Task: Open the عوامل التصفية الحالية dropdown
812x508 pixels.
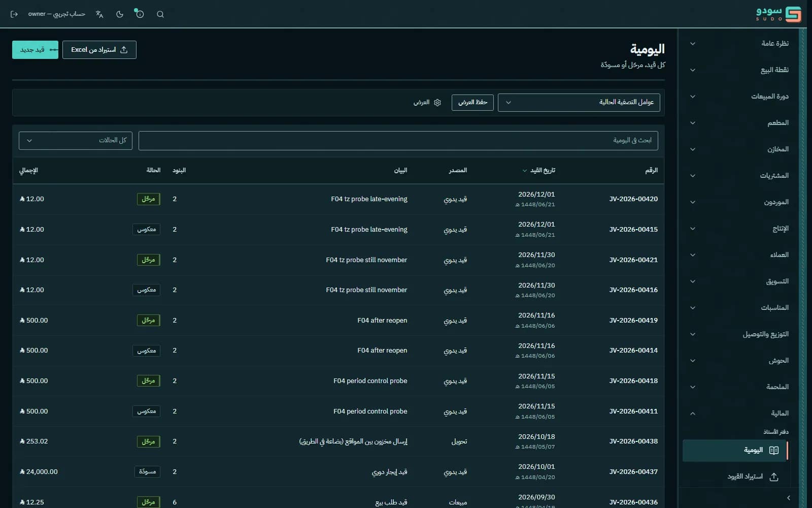Action: [x=579, y=103]
